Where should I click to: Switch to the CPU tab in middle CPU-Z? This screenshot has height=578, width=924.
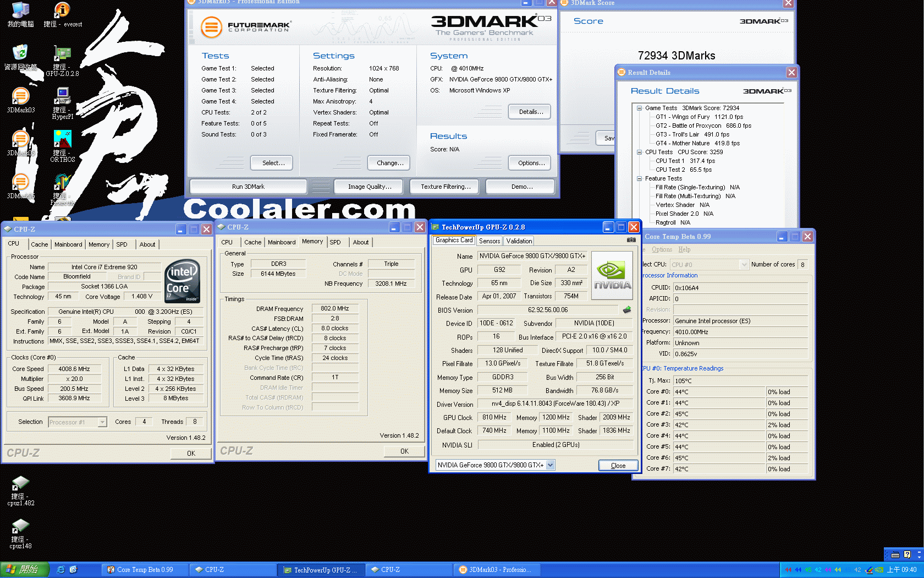click(x=227, y=242)
